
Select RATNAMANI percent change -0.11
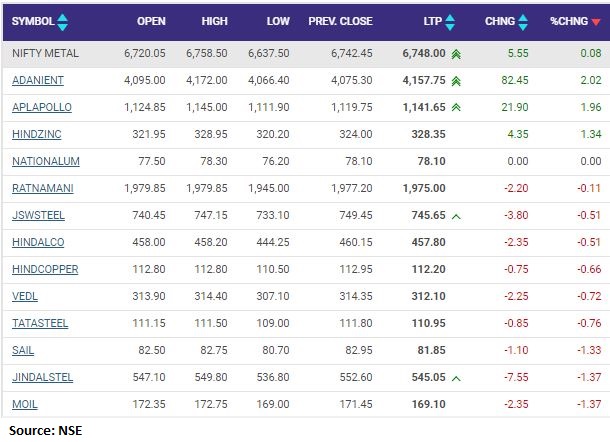589,188
